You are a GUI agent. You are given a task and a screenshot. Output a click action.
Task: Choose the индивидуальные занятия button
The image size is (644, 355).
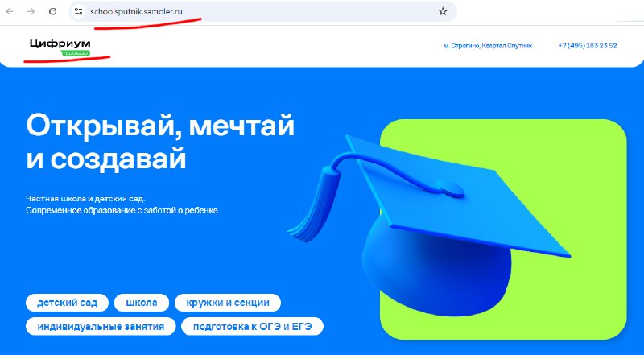(x=101, y=327)
